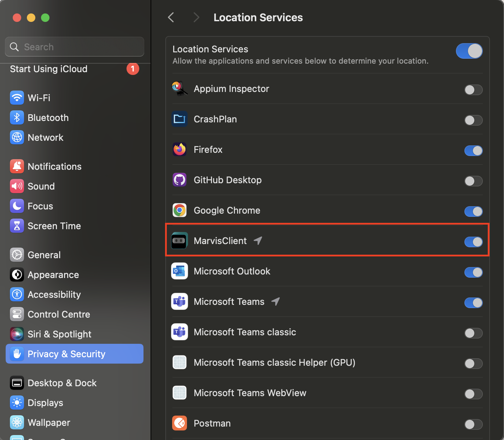504x440 pixels.
Task: Disable the main Location Services switch
Action: click(x=469, y=51)
